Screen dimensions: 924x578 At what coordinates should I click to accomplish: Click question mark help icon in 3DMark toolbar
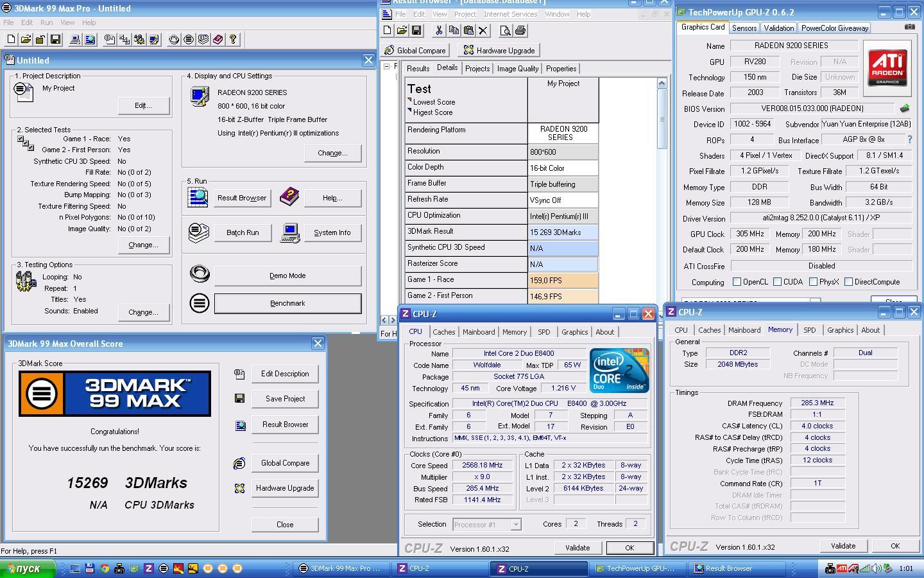233,39
